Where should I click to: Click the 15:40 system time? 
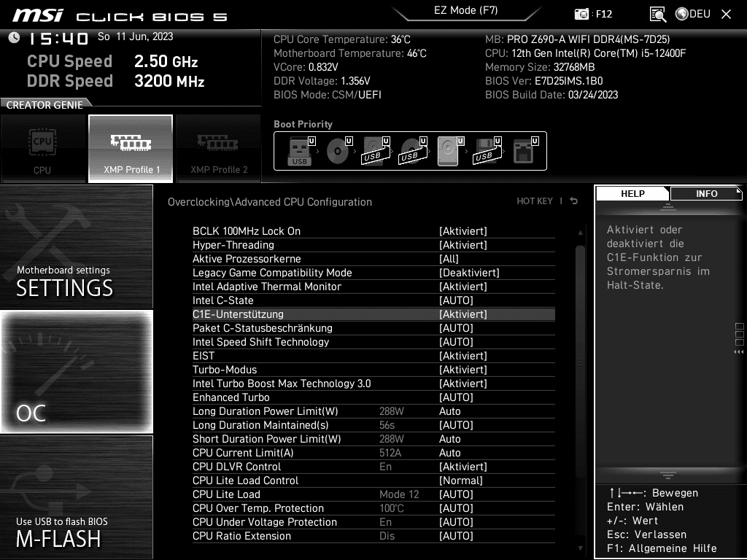(58, 38)
